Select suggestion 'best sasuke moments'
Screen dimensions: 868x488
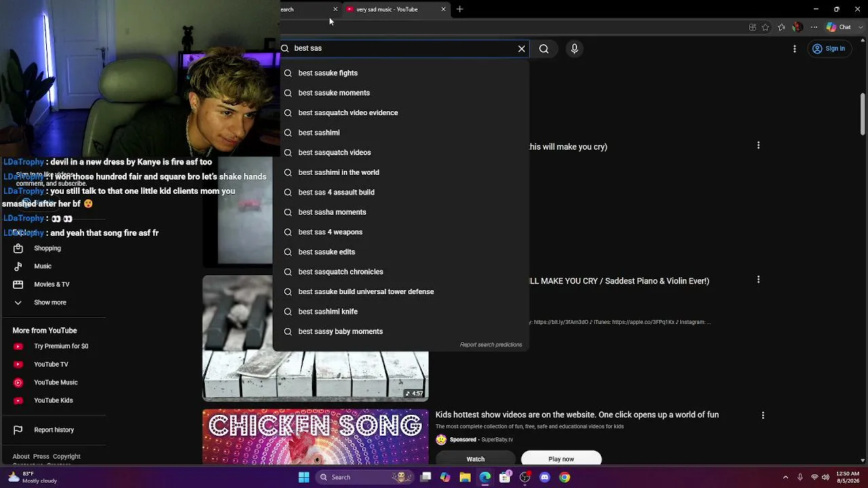(x=401, y=93)
